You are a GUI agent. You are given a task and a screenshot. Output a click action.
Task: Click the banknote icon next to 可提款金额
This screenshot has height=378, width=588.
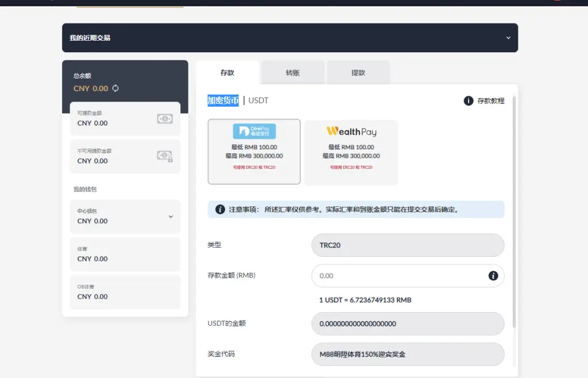(x=166, y=118)
